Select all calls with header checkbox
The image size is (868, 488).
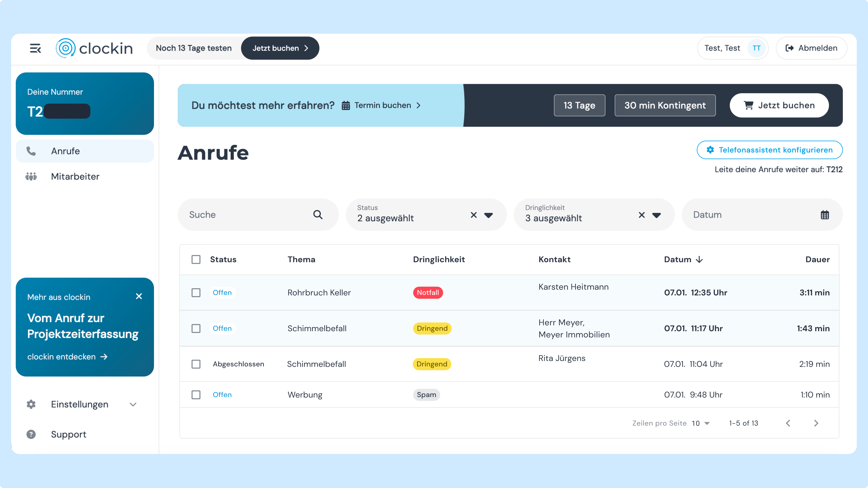point(196,259)
